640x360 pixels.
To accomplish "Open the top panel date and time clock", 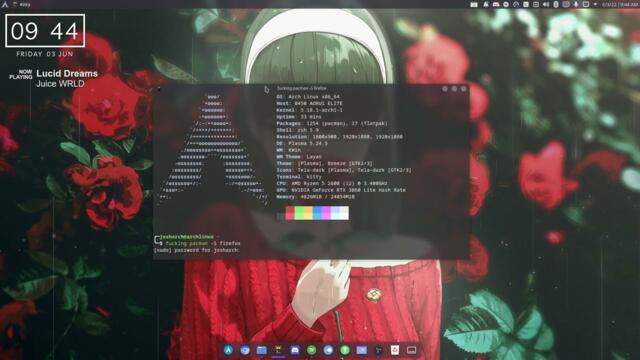I will (620, 4).
